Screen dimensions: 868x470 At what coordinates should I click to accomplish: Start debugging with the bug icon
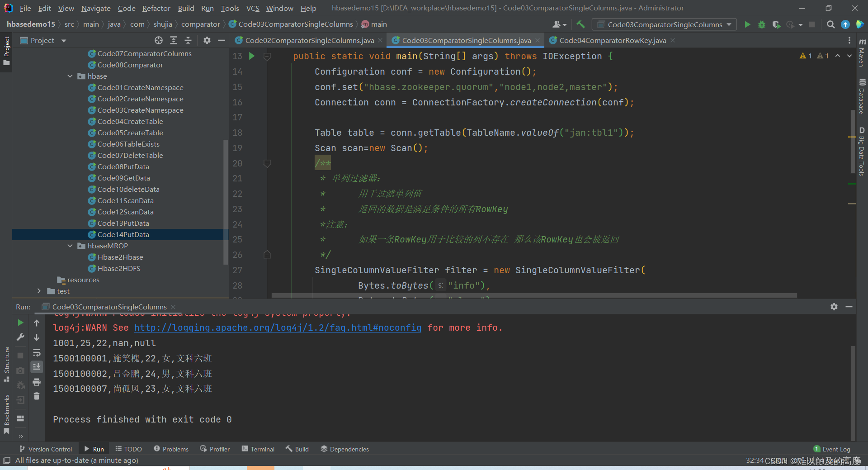[x=762, y=24]
